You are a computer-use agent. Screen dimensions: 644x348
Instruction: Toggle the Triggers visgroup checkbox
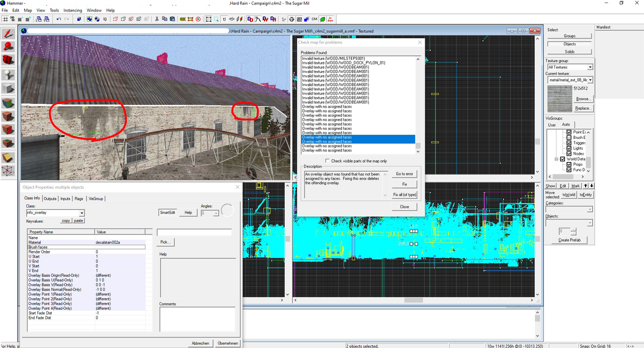pos(569,143)
